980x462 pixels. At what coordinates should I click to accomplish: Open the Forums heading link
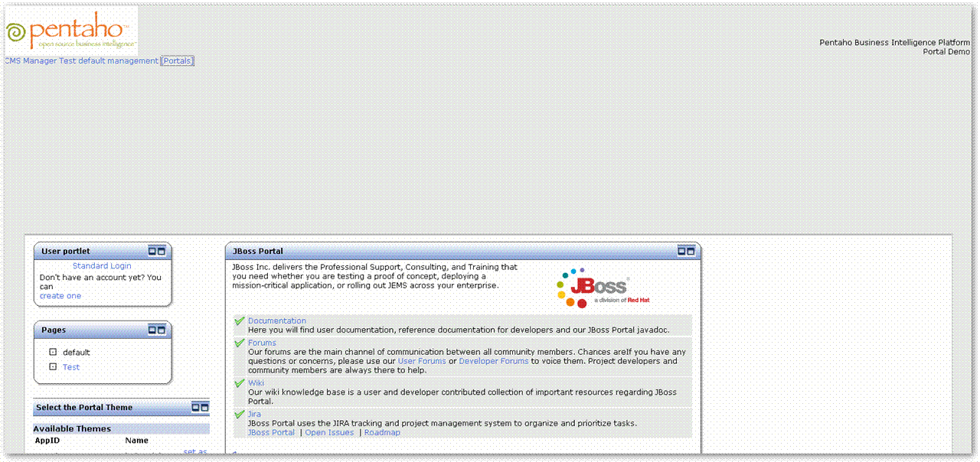[262, 343]
